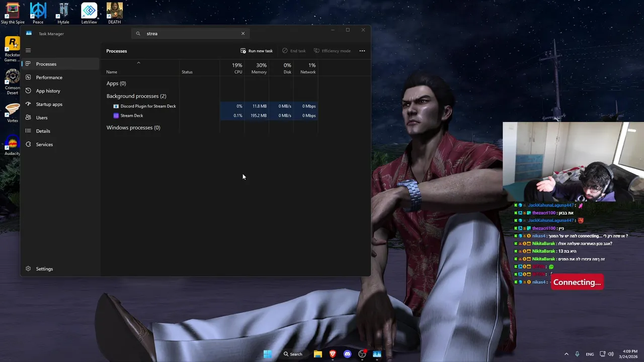Viewport: 644px width, 362px height.
Task: Sort by the Memory column header
Action: (257, 68)
